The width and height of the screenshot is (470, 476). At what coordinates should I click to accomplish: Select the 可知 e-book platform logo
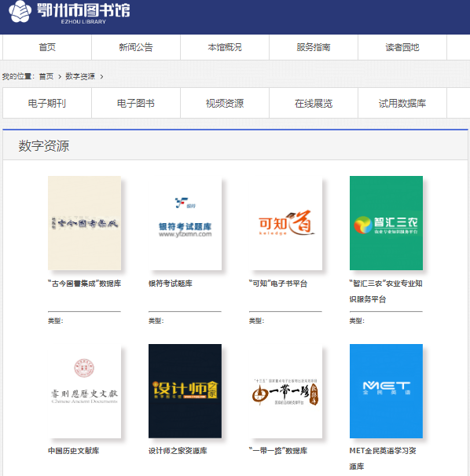(285, 223)
